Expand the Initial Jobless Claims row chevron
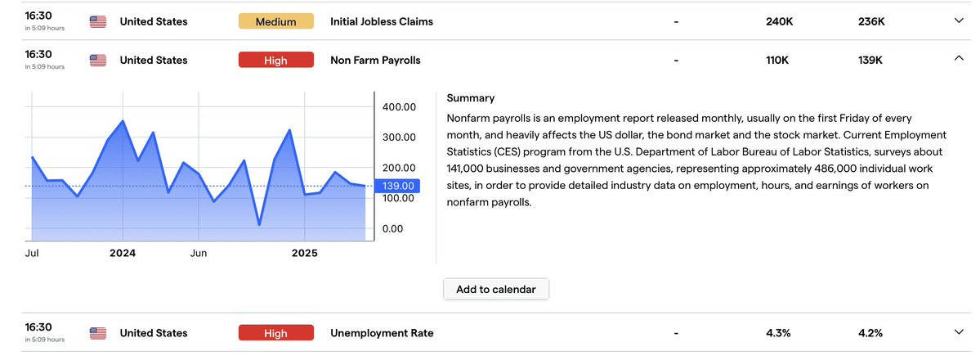Screen dimensions: 980x356 (x=959, y=21)
